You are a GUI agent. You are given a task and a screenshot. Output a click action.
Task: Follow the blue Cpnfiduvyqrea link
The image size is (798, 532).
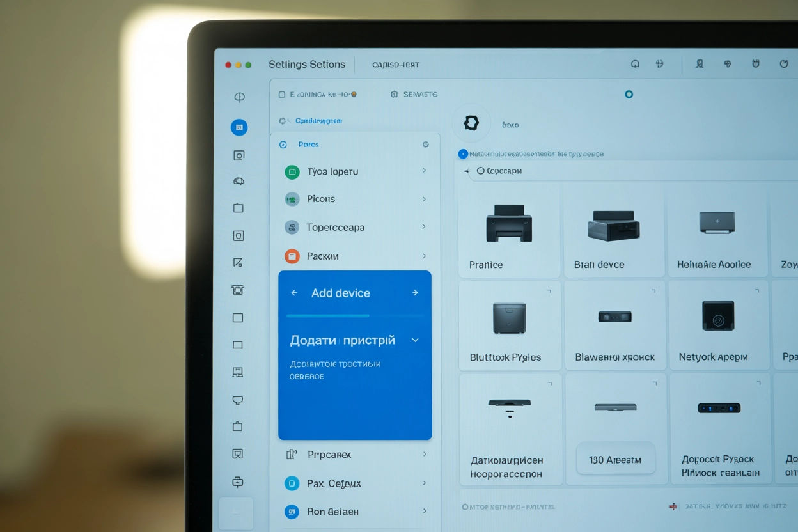pos(318,121)
